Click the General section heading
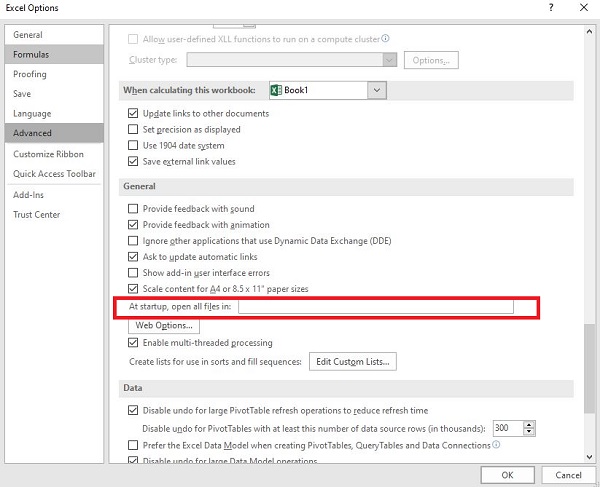The image size is (600, 487). (x=139, y=186)
